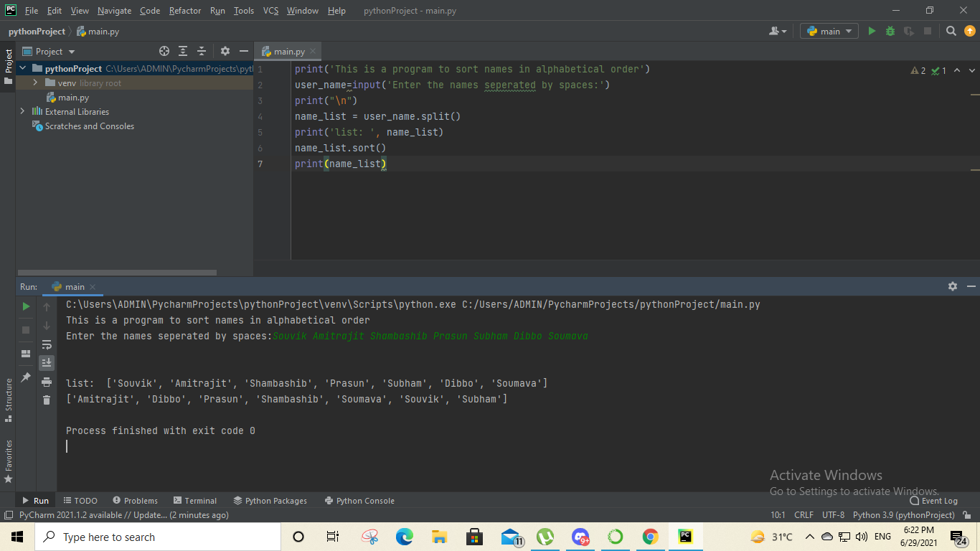The height and width of the screenshot is (551, 980).
Task: Expand the venv library root folder
Action: coord(35,83)
